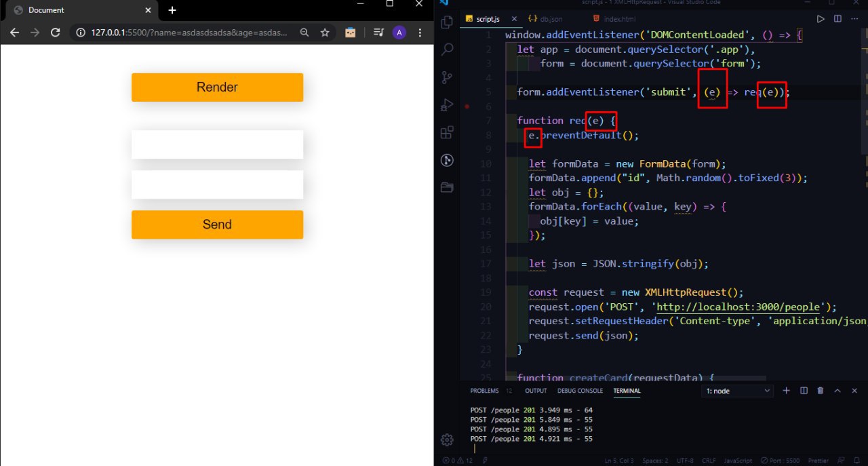This screenshot has height=466, width=868.
Task: Click 'JSON.stringify' on code line 17
Action: tap(633, 264)
